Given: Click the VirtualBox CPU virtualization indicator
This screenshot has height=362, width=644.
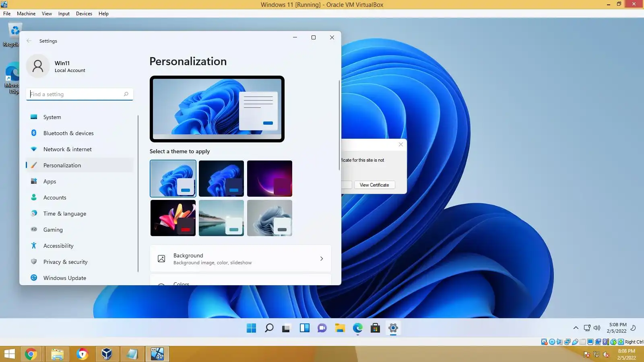Looking at the screenshot, I should (605, 342).
